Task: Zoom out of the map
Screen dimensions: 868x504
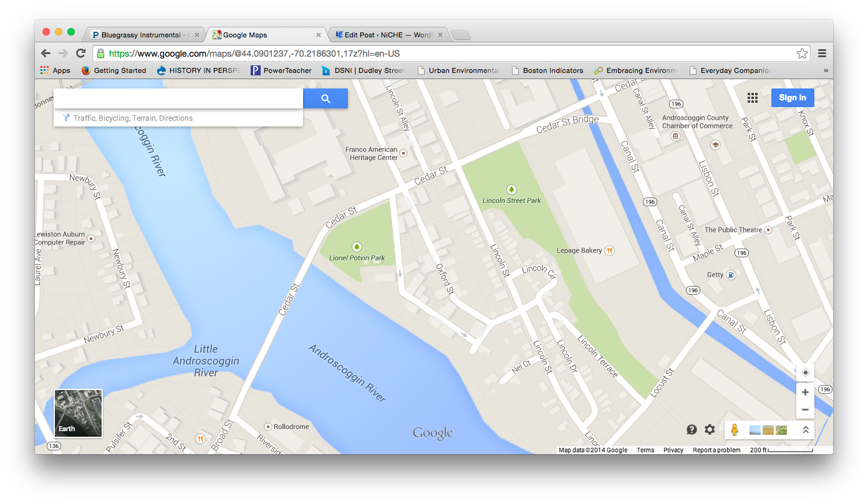Action: [x=805, y=409]
